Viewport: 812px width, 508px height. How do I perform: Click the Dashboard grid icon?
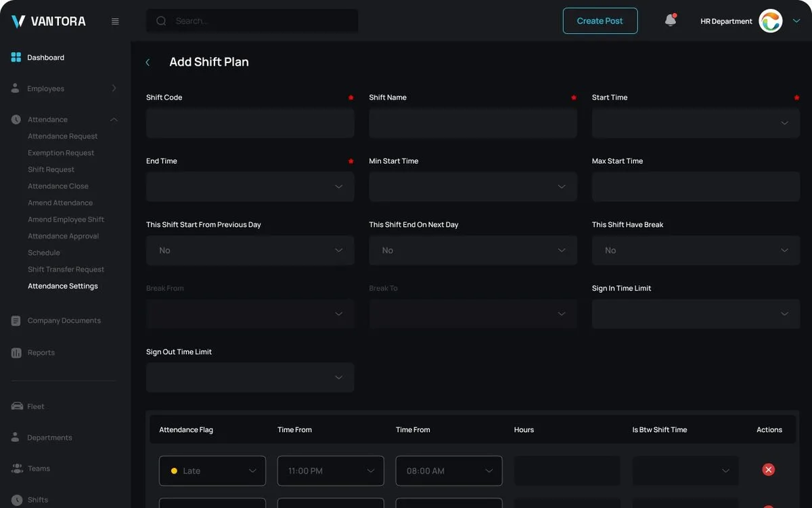(x=16, y=58)
